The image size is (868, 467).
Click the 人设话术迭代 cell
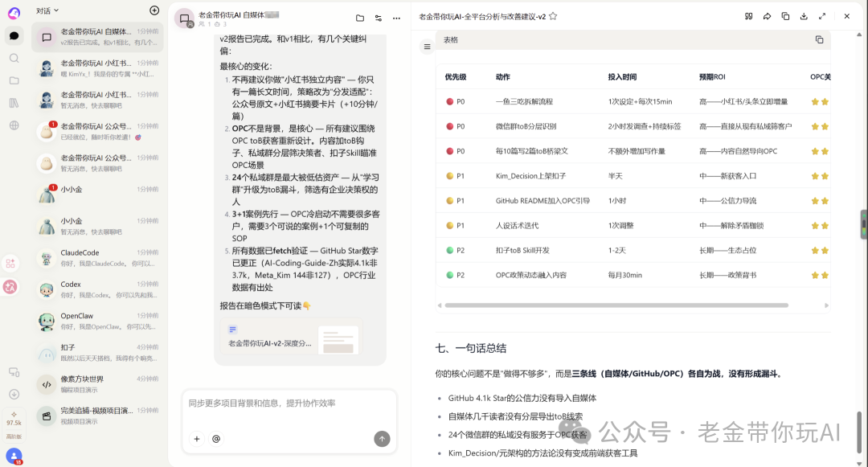(517, 226)
